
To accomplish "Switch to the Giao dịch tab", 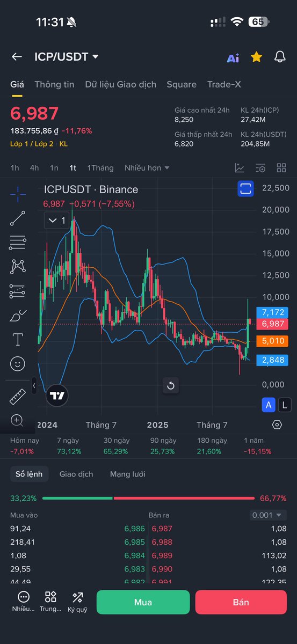I will coord(76,474).
